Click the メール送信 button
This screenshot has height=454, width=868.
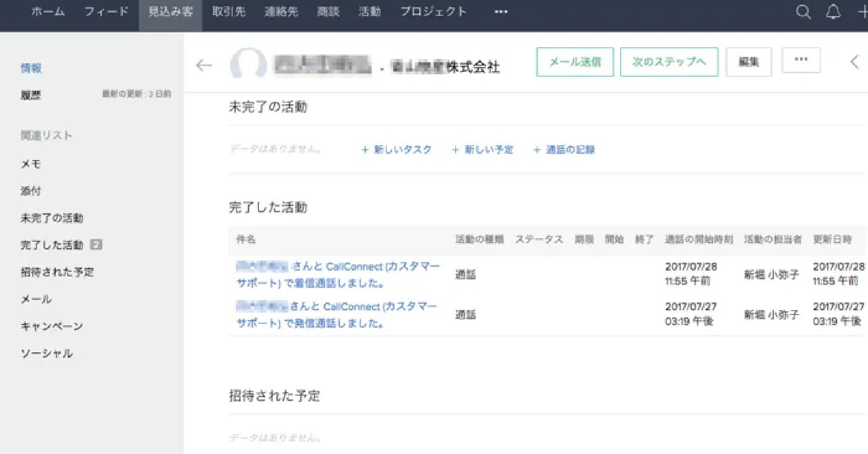click(575, 62)
